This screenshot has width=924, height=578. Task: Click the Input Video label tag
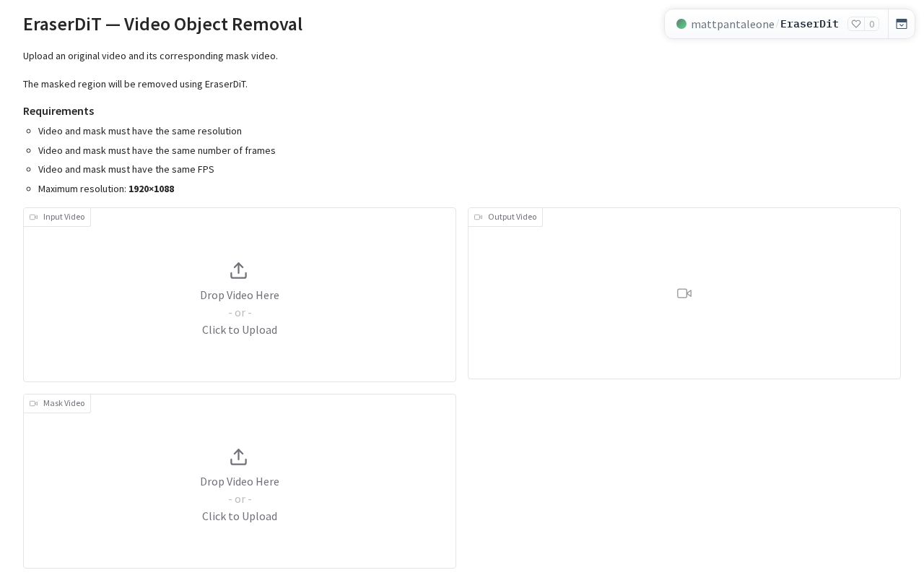pos(57,217)
